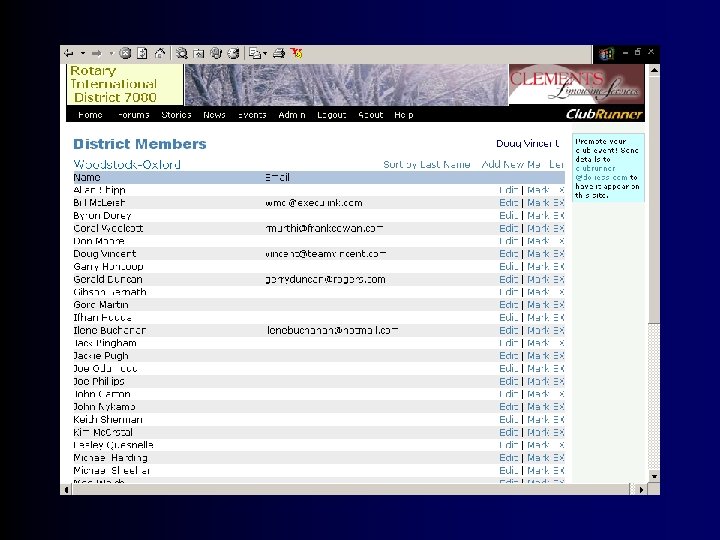
Task: Click Edit for Bill McLeish
Action: 508,203
